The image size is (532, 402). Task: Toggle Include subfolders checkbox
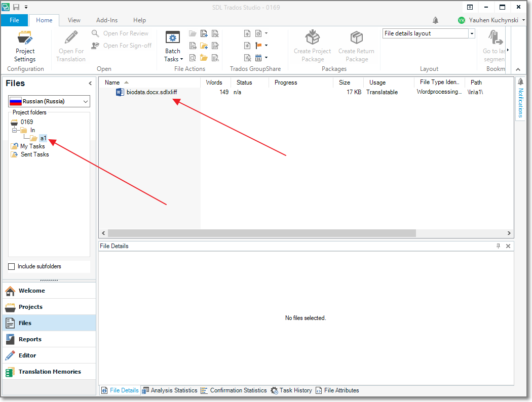(x=12, y=266)
